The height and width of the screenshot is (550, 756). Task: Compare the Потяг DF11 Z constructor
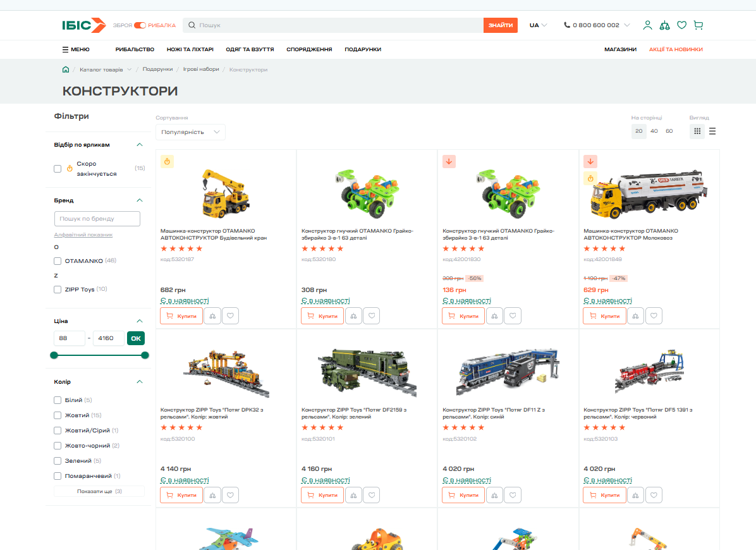point(495,495)
